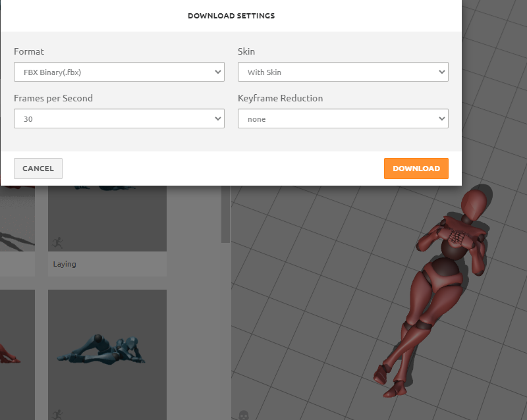Viewport: 527px width, 420px height.
Task: Open the Format dropdown showing FBX Binary(.fbx)
Action: (x=119, y=72)
